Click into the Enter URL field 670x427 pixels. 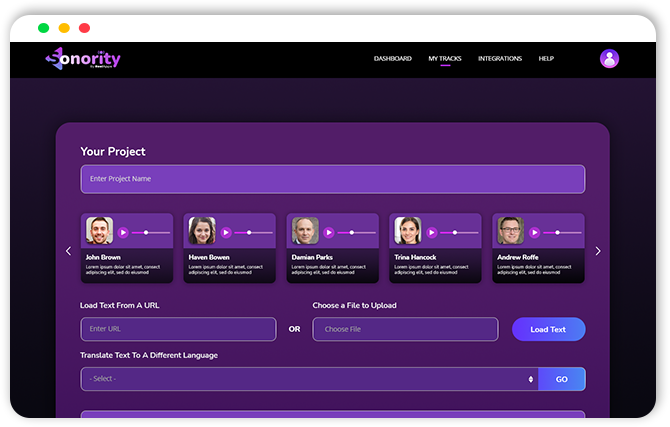(178, 329)
